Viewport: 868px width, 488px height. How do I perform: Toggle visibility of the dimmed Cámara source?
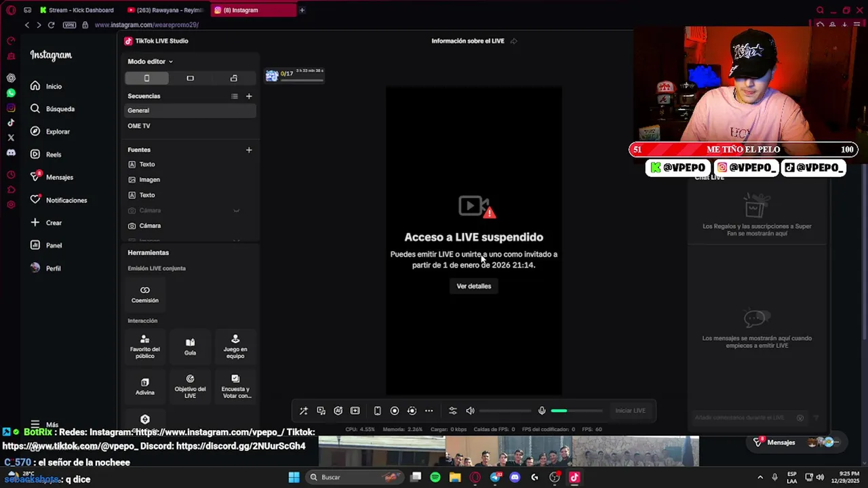click(x=236, y=211)
